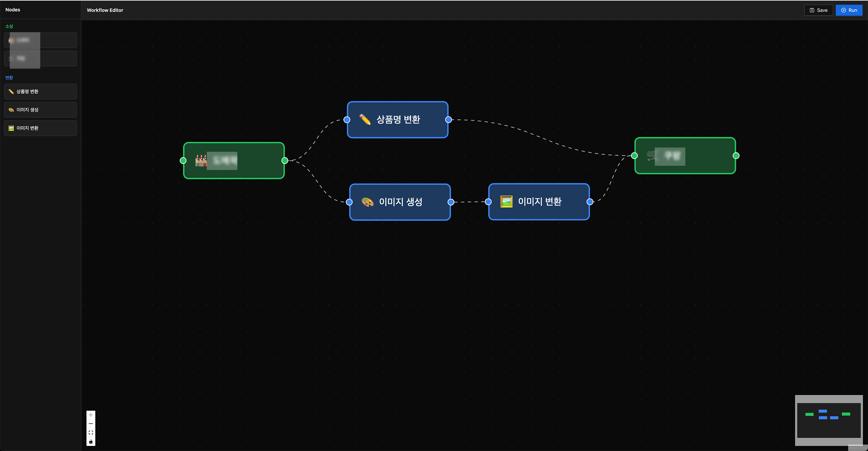The image size is (868, 451).
Task: Click the palette icon in the sidebar
Action: coord(11,110)
